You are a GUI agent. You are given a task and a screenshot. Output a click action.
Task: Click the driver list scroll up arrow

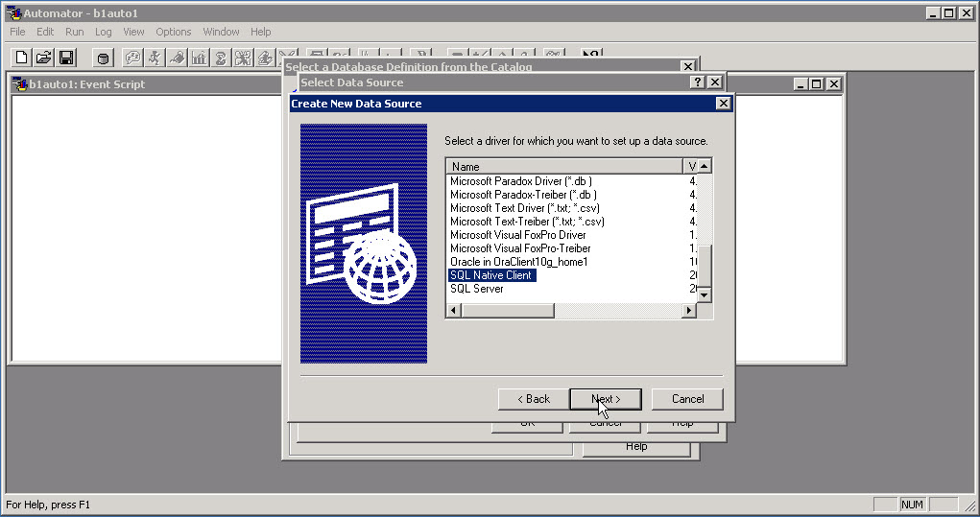pyautogui.click(x=705, y=166)
